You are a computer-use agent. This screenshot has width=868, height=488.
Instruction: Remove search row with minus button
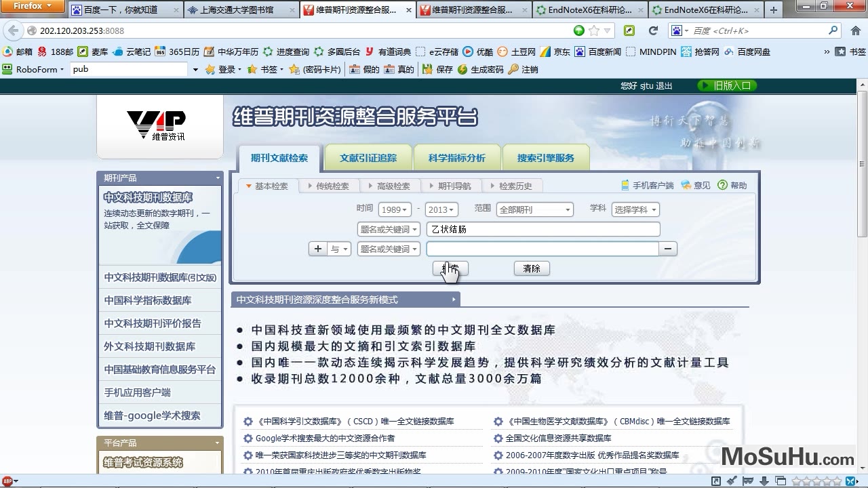[x=668, y=249]
